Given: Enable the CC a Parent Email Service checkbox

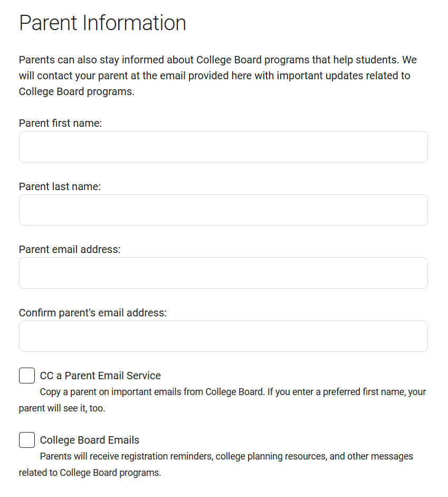Looking at the screenshot, I should coord(27,376).
